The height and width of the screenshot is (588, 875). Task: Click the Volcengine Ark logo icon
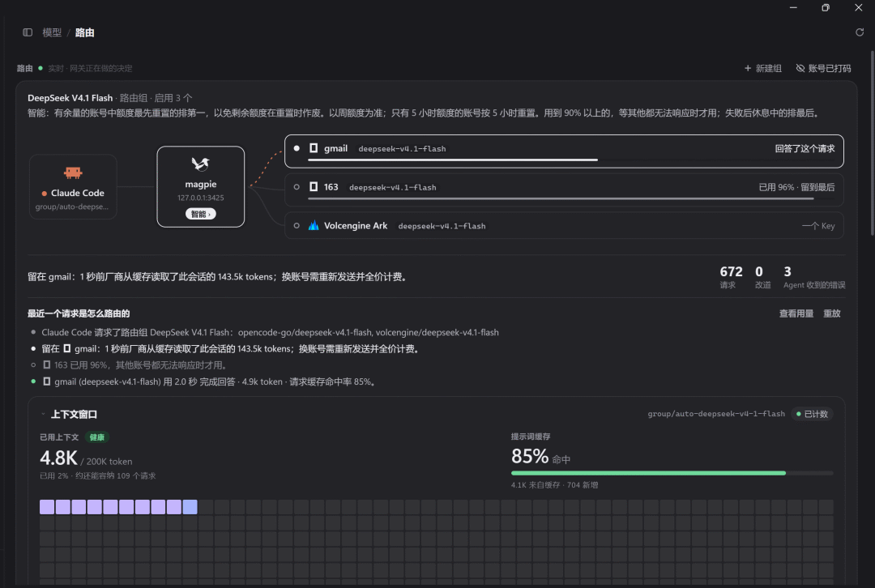click(314, 225)
